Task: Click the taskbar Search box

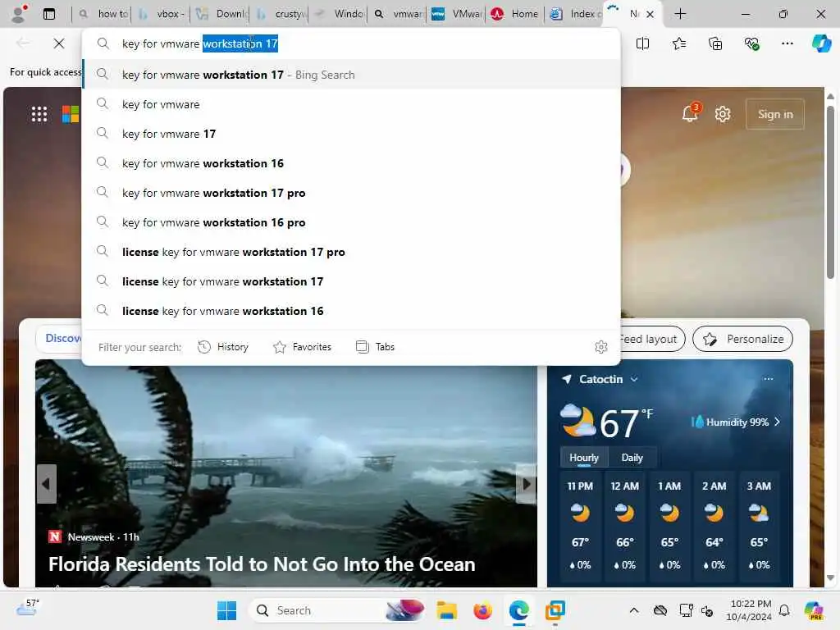Action: click(337, 610)
